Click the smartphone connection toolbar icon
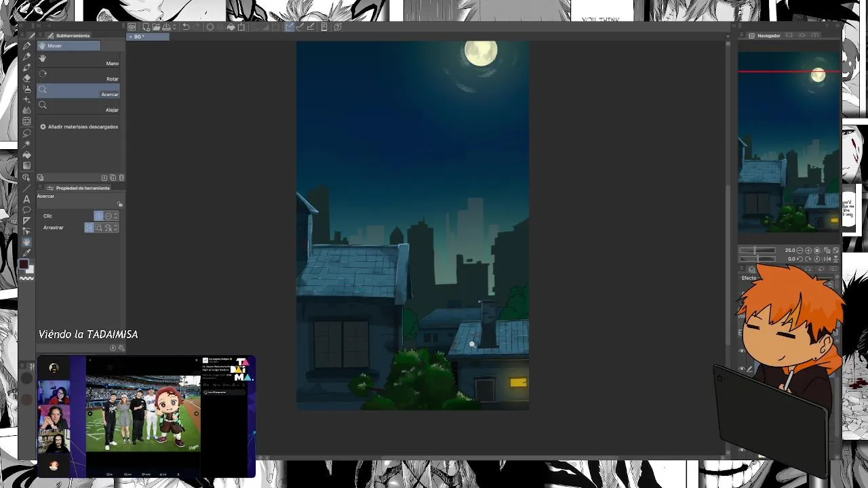This screenshot has height=488, width=868. tap(324, 27)
